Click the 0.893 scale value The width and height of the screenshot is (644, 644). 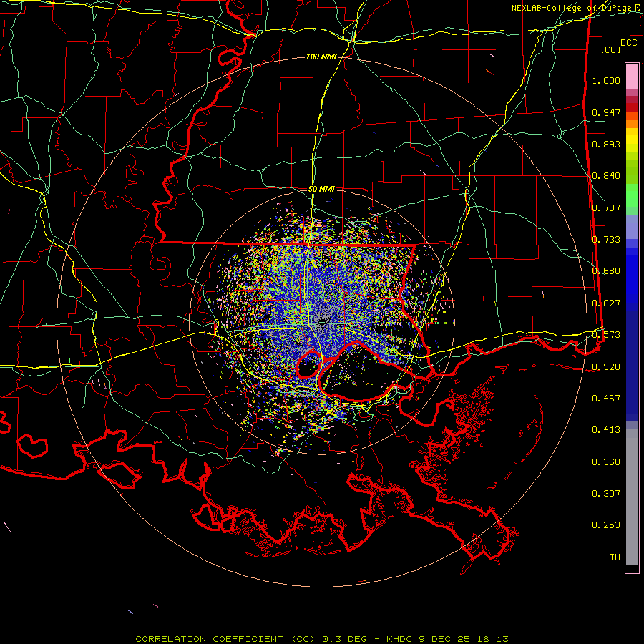[606, 144]
